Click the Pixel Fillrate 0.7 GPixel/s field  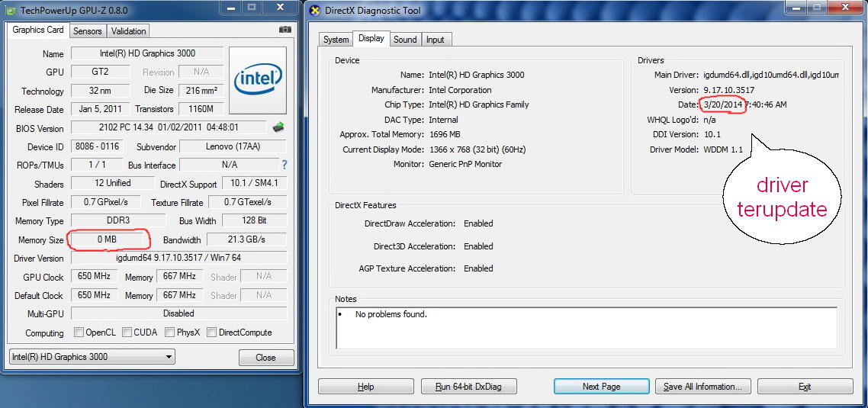pos(106,202)
